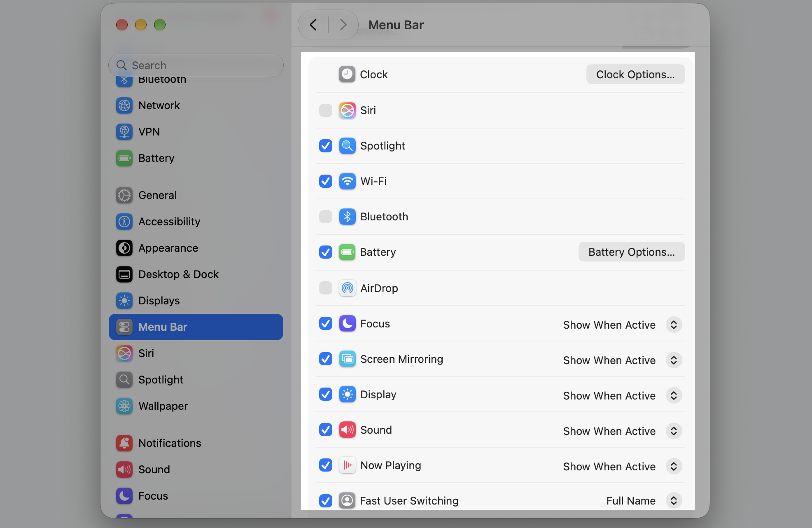Select Sound in the sidebar
This screenshot has width=812, height=528.
196,470
